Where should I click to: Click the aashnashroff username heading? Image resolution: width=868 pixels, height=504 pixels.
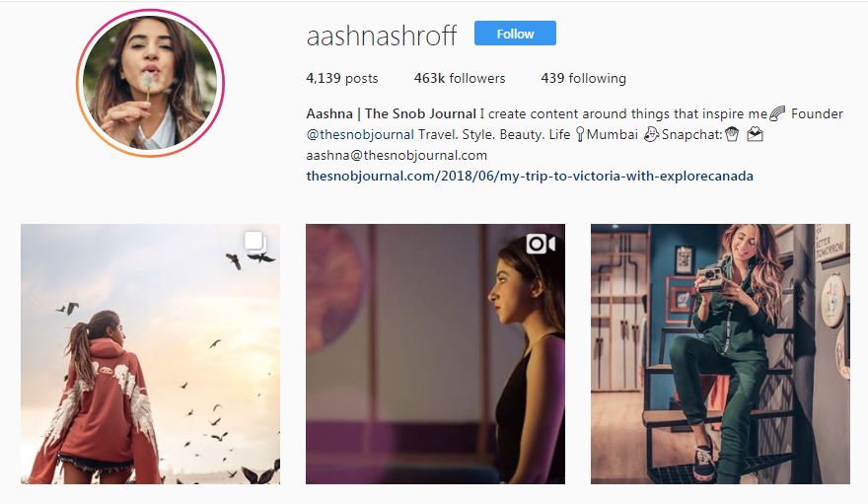coord(382,36)
